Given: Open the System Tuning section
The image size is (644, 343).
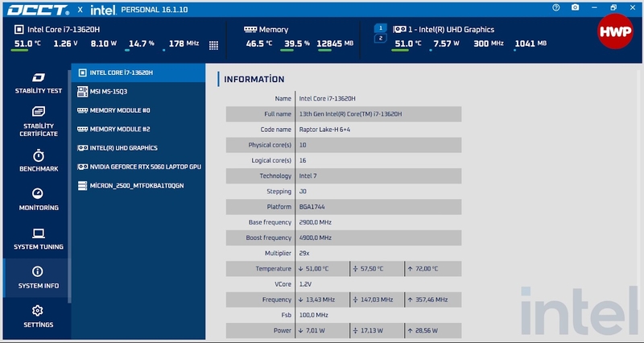Looking at the screenshot, I should point(38,239).
